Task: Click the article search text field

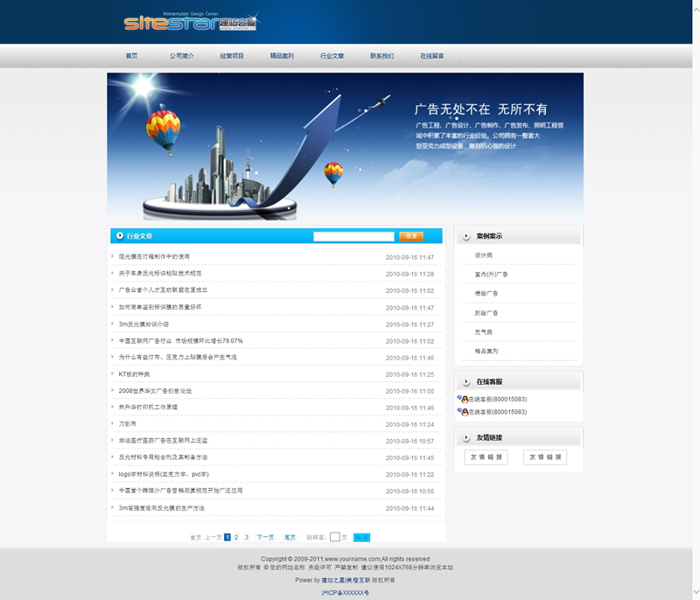Action: coord(353,236)
